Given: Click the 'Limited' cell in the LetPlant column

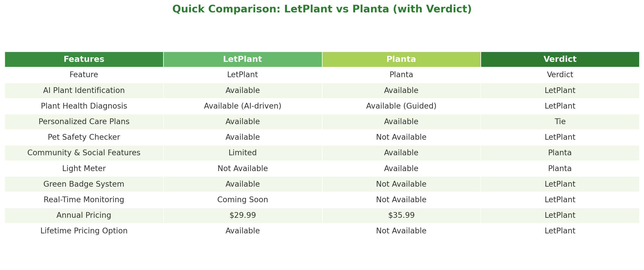Looking at the screenshot, I should 243,153.
